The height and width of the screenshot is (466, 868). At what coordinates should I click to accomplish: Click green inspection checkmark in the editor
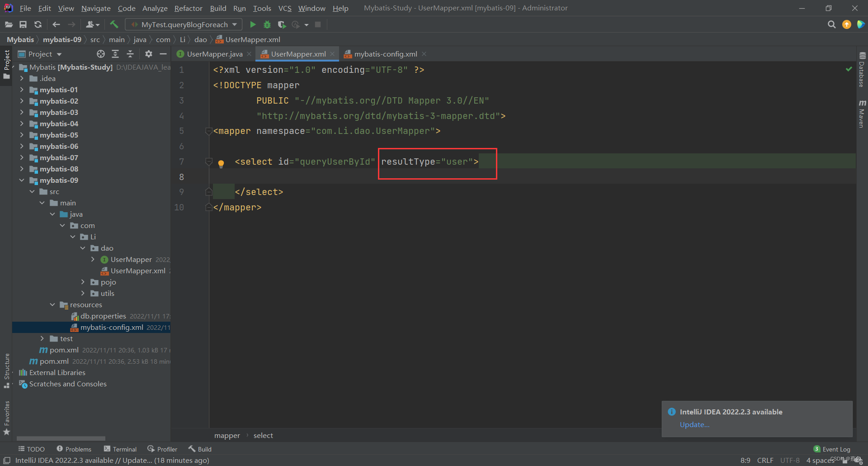click(849, 69)
